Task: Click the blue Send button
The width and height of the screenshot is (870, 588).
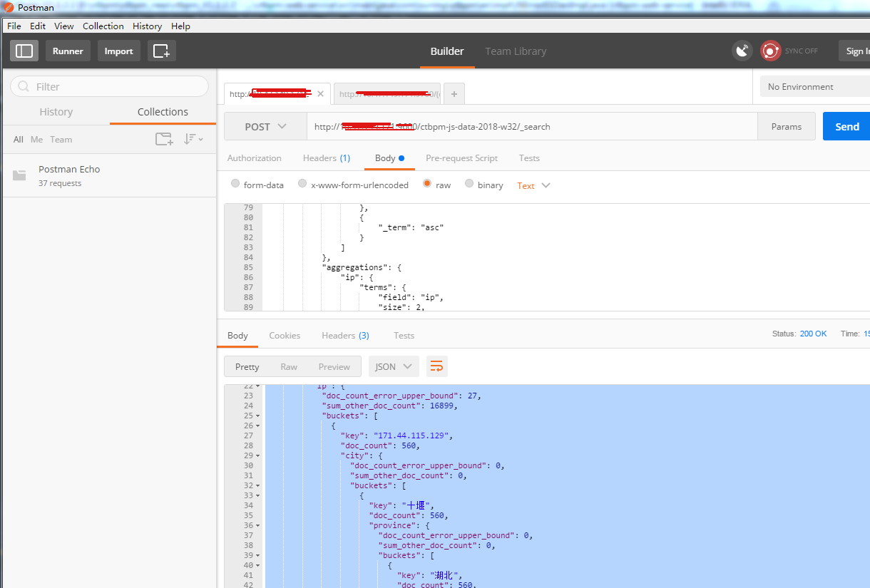Action: coord(846,126)
